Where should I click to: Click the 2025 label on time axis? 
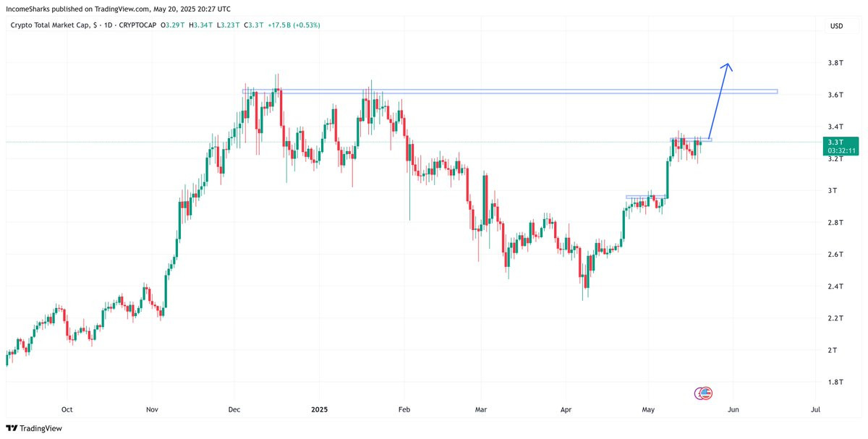[x=320, y=410]
